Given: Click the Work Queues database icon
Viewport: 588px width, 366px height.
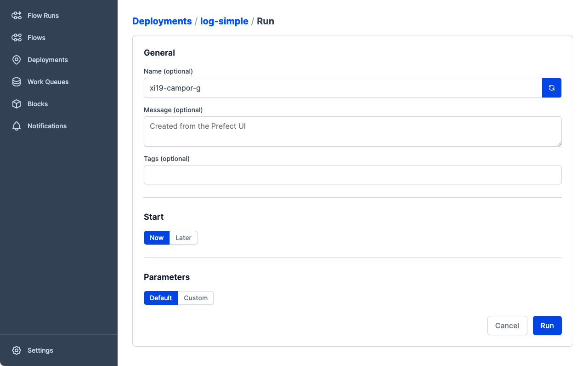Looking at the screenshot, I should click(17, 82).
